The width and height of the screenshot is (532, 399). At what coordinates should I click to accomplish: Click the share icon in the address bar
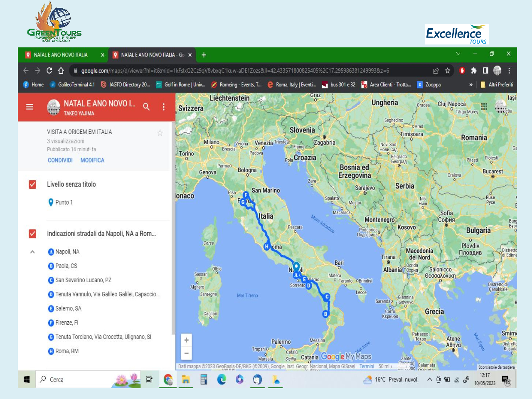click(x=436, y=71)
